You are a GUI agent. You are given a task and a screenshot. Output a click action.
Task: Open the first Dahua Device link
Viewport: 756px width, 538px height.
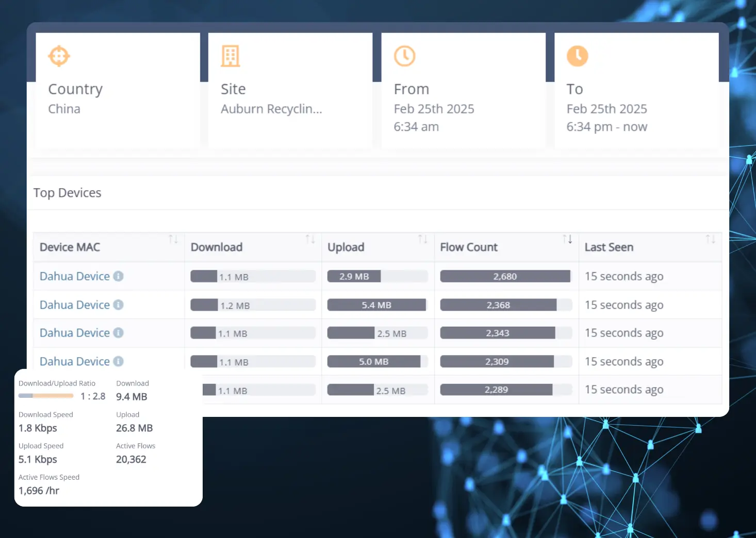(x=75, y=276)
